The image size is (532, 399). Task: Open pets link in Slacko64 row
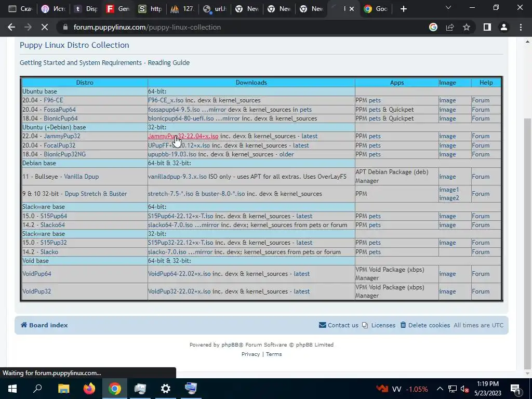375,225
